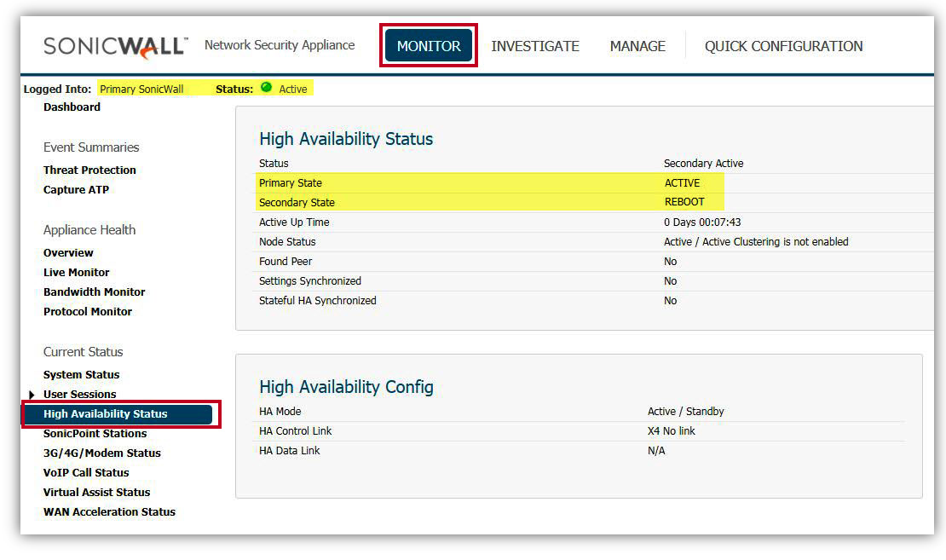
Task: Click the green Active status indicator
Action: point(266,88)
